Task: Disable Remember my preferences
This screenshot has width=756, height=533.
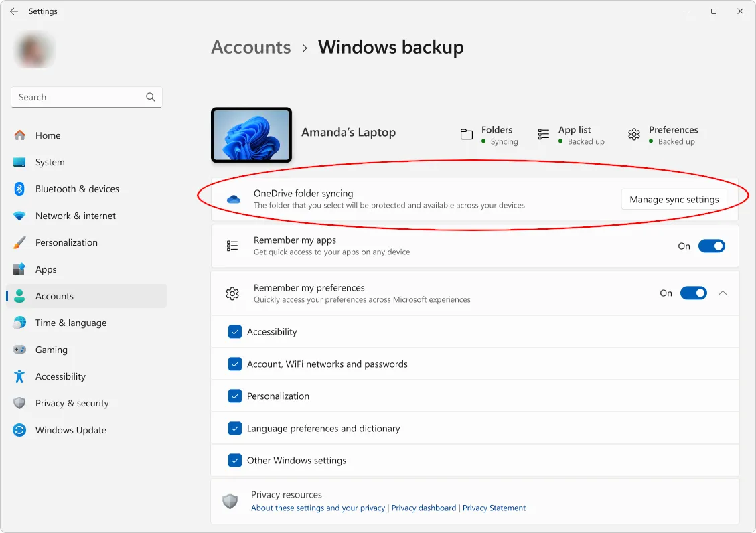Action: 694,293
